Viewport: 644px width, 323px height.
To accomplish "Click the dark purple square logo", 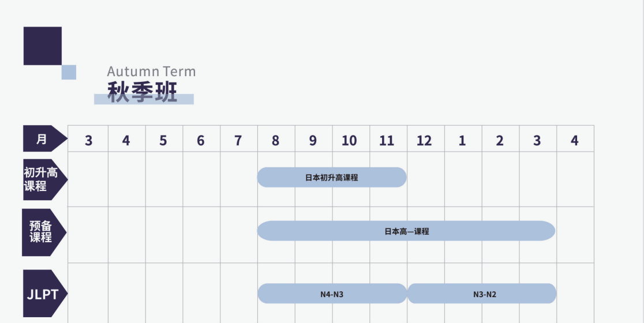I will click(42, 46).
